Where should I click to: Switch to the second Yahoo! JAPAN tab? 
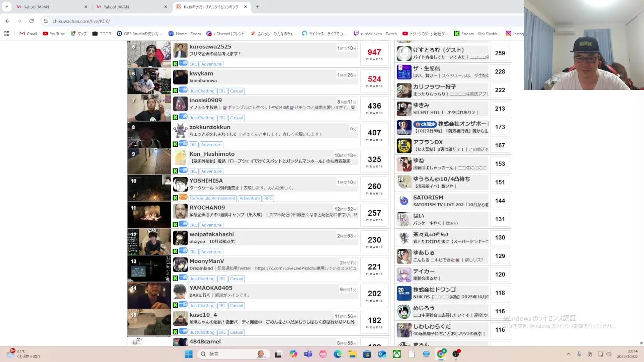(131, 7)
